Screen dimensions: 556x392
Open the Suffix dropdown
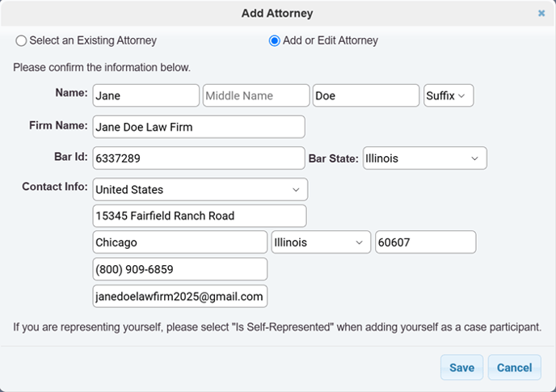click(449, 95)
